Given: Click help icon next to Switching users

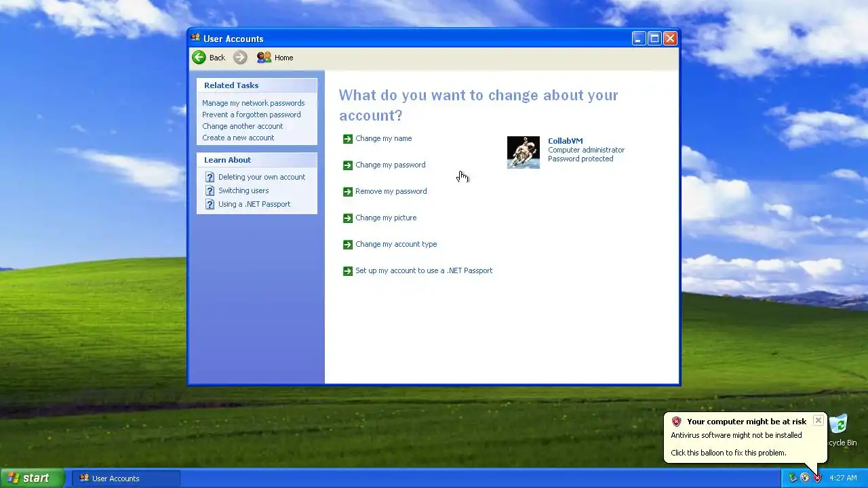Looking at the screenshot, I should coord(210,190).
